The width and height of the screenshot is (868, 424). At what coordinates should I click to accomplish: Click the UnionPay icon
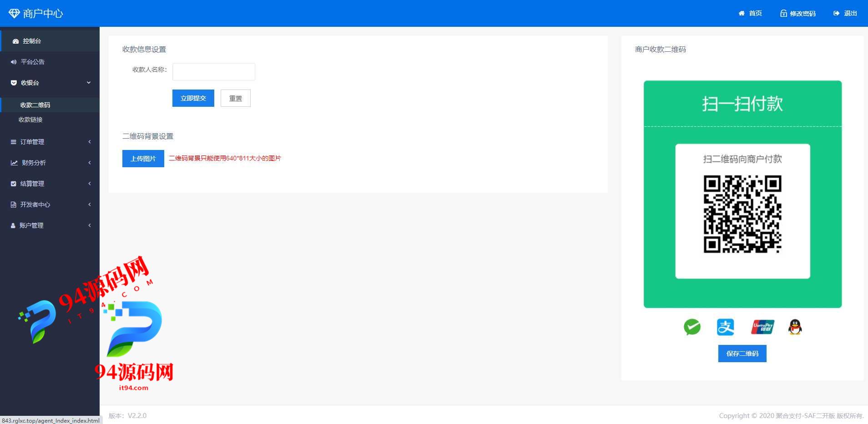tap(762, 327)
